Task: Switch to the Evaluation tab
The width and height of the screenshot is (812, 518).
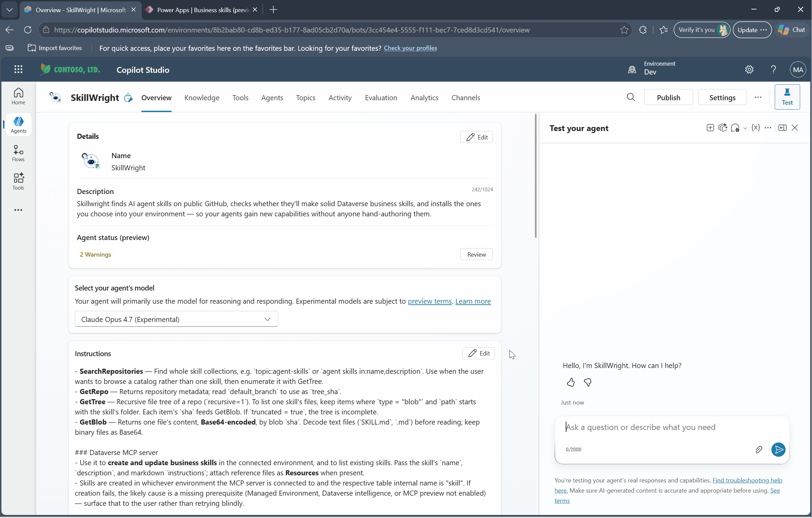Action: tap(381, 98)
